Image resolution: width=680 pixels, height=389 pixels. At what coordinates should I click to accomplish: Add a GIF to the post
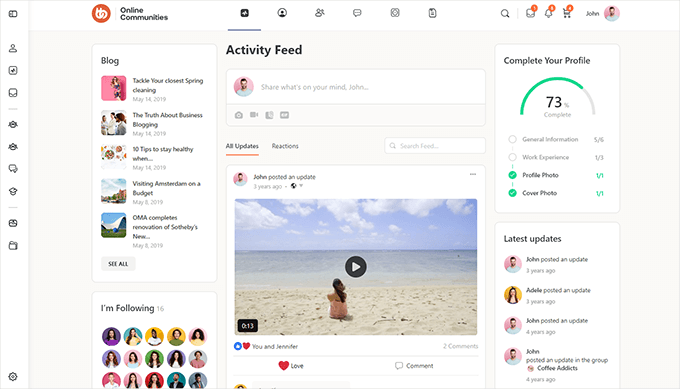tap(284, 115)
